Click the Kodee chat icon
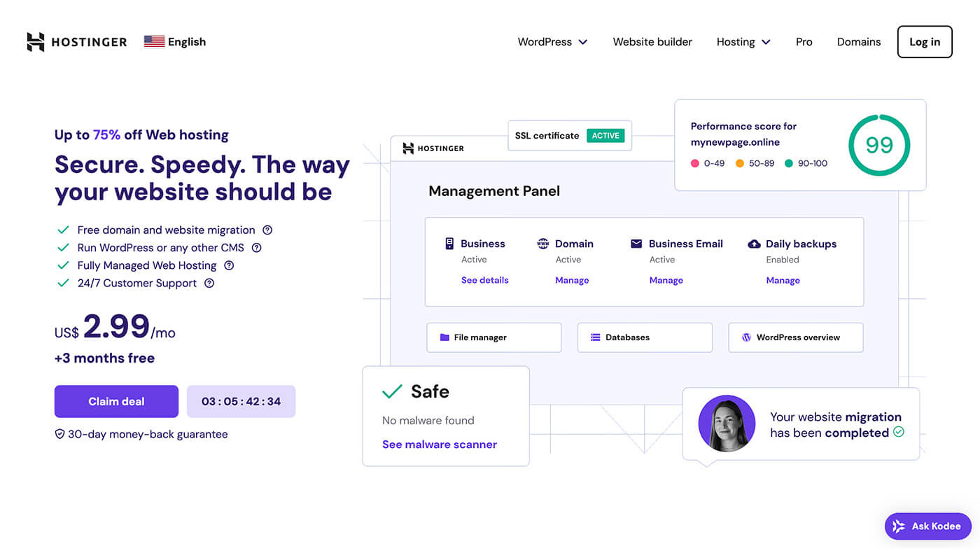This screenshot has height=560, width=980. pyautogui.click(x=899, y=526)
